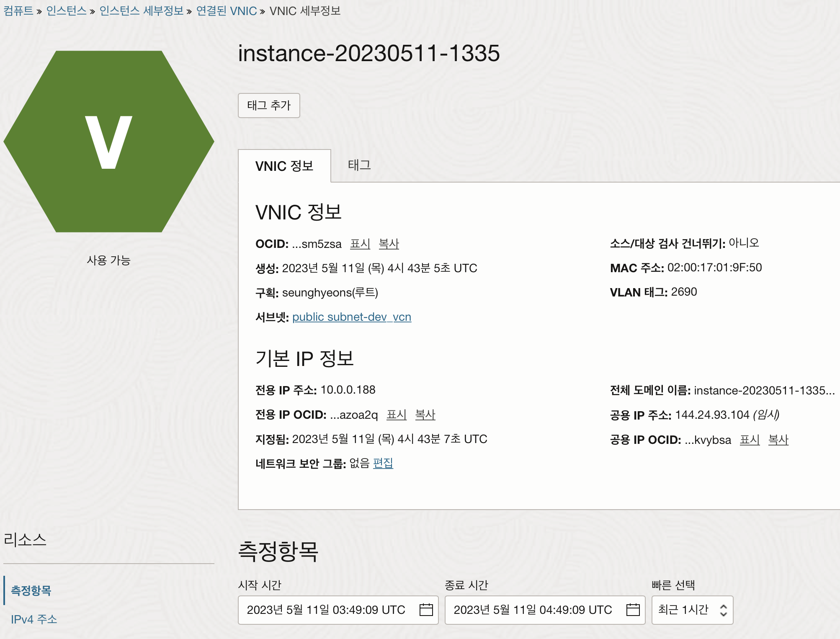Show the private IP OCID
840x639 pixels.
[396, 415]
